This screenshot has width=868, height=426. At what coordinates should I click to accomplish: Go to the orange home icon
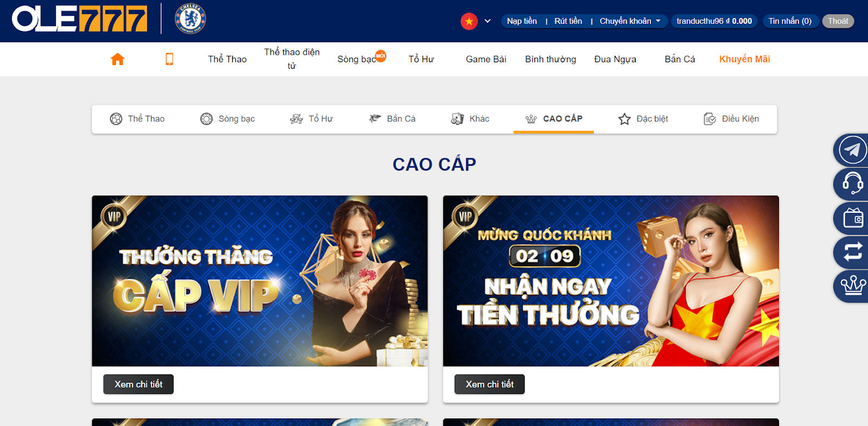[x=117, y=59]
